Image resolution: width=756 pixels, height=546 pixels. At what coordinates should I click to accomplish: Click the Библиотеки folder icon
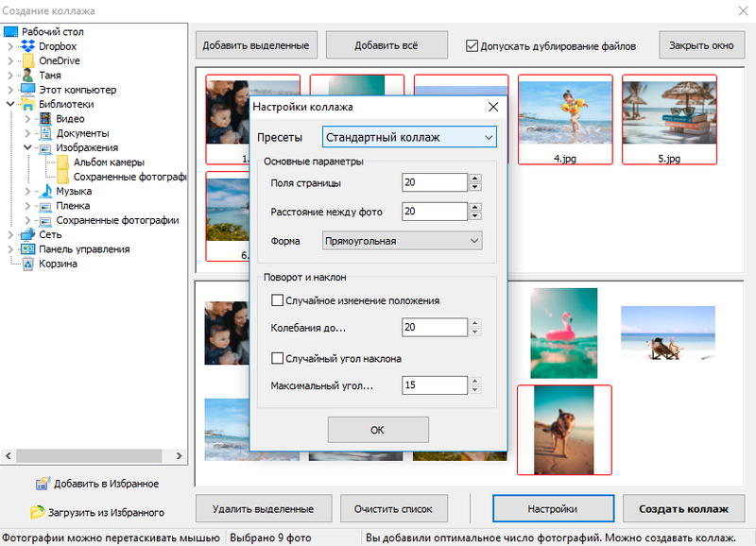28,104
